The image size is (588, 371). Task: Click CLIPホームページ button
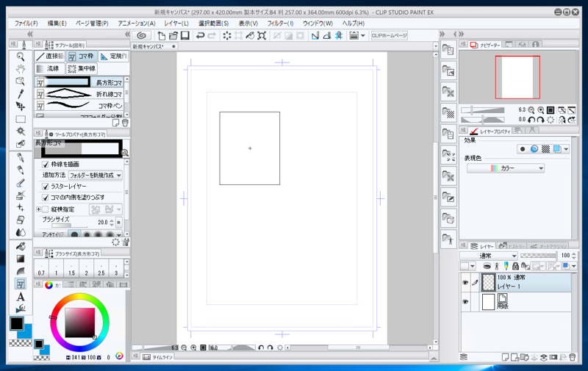[x=390, y=35]
